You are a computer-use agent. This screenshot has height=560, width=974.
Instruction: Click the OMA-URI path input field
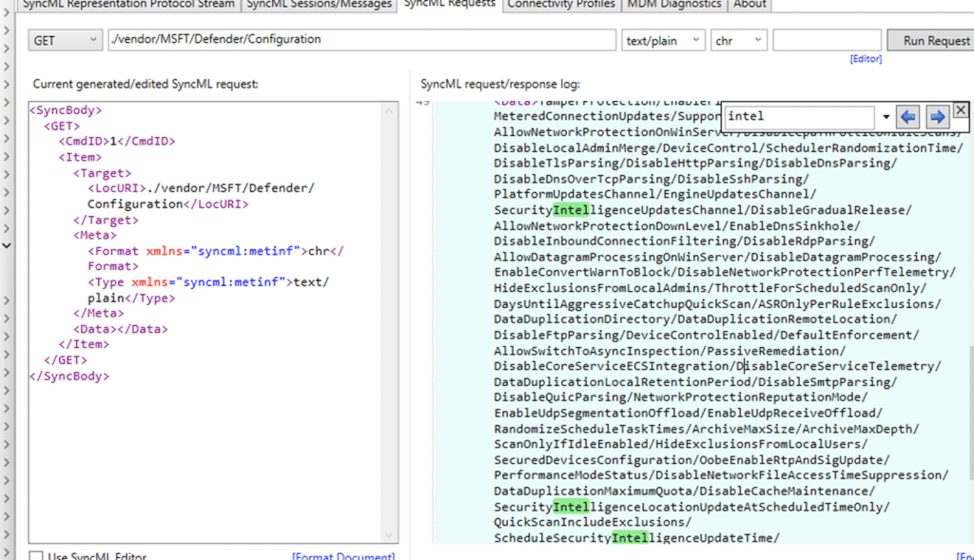point(361,40)
